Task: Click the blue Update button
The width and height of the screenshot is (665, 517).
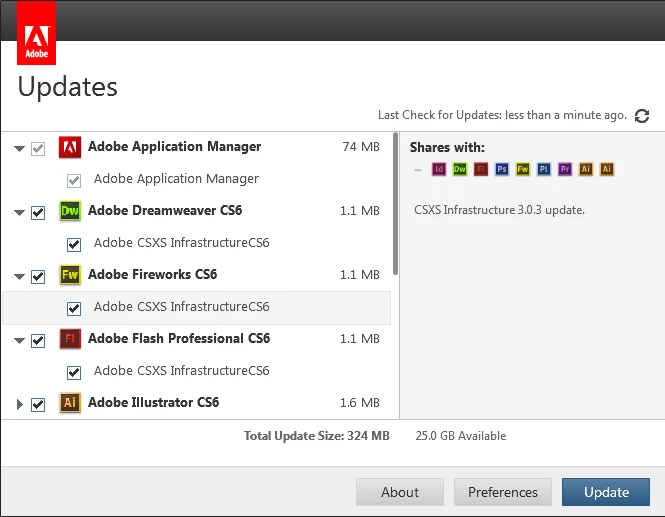Action: (x=606, y=492)
